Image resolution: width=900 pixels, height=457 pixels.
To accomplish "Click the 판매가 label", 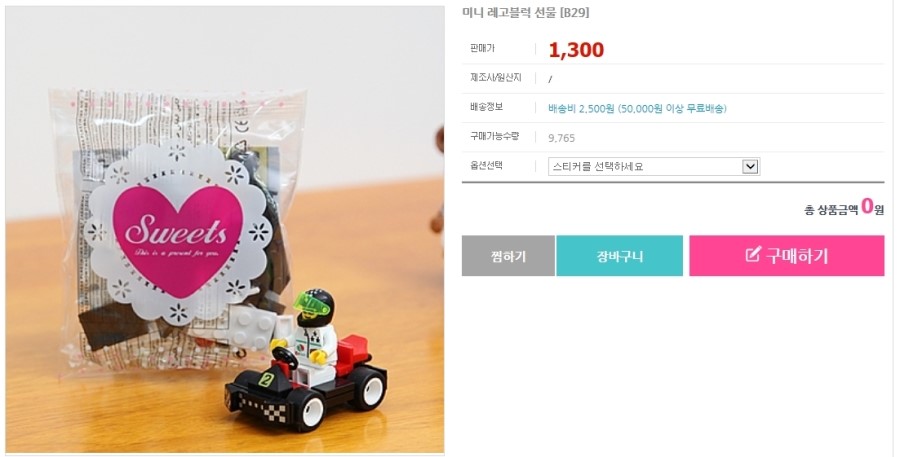I will (482, 49).
